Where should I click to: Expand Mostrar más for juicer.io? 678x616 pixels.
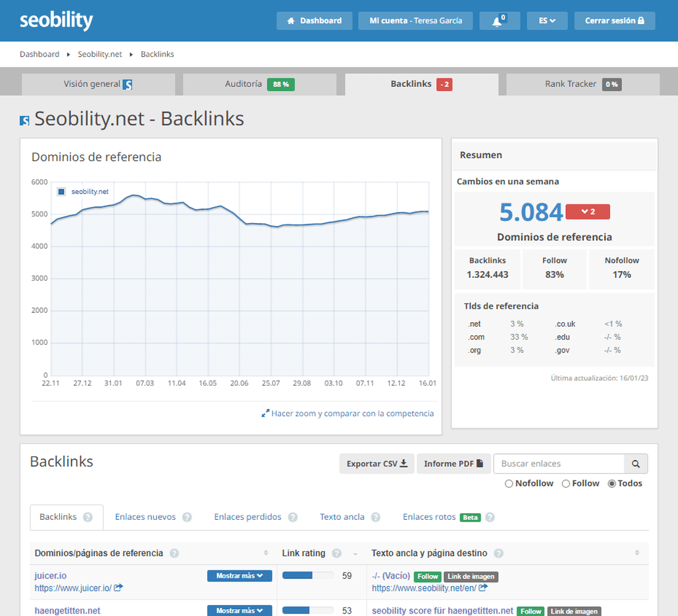240,576
